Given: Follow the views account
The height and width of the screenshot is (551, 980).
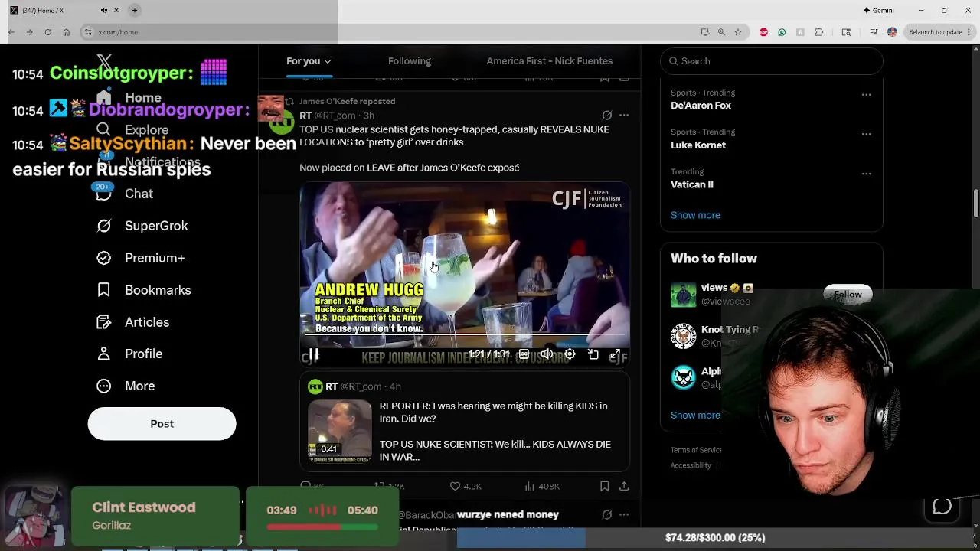Looking at the screenshot, I should click(848, 295).
